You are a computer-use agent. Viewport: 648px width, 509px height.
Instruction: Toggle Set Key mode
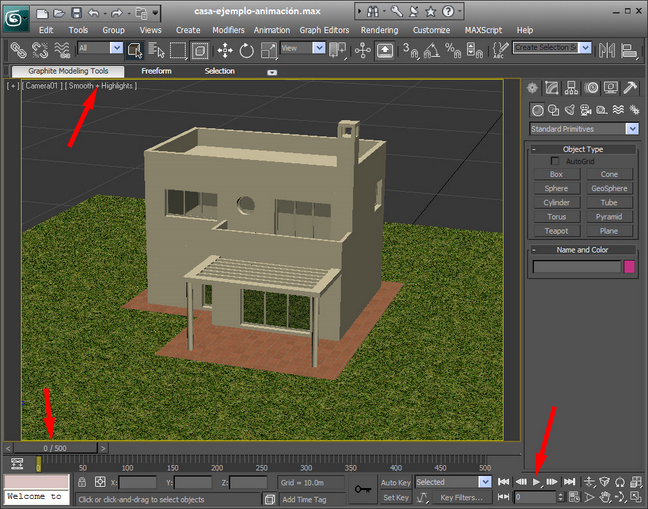[395, 497]
